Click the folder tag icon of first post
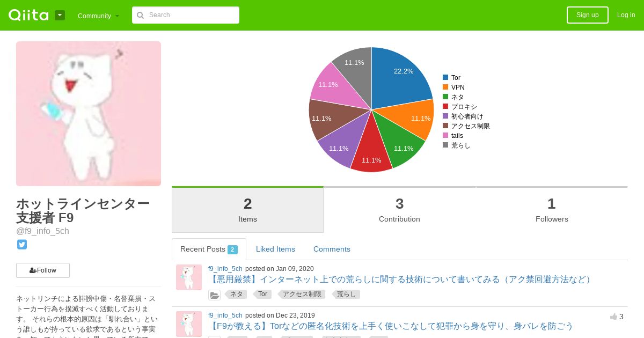644x338 pixels. coord(214,295)
